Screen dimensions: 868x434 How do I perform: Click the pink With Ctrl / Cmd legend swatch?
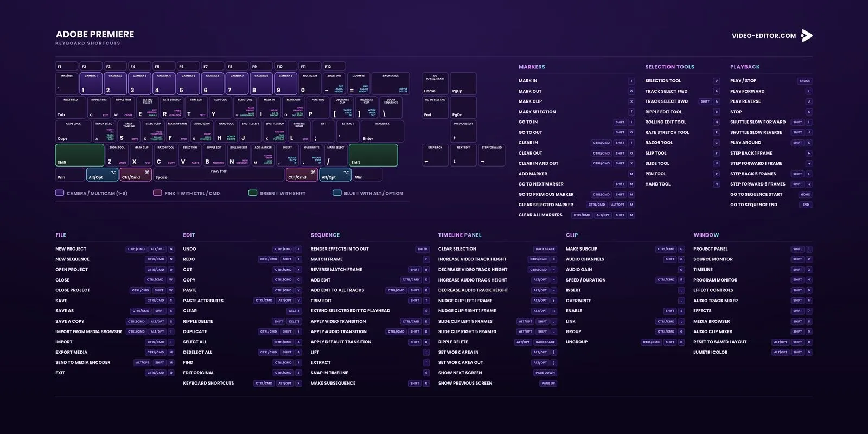coord(157,193)
